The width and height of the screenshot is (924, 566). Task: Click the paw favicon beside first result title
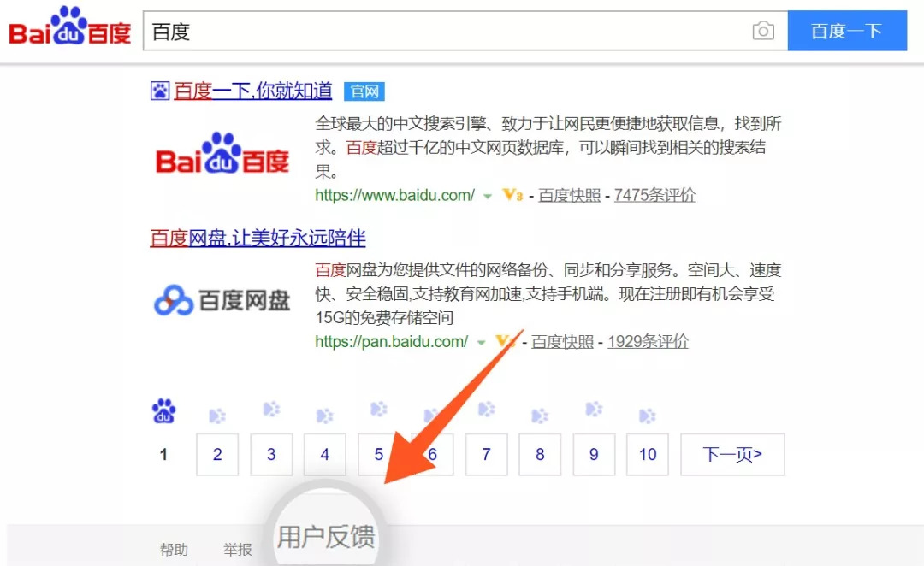point(159,91)
